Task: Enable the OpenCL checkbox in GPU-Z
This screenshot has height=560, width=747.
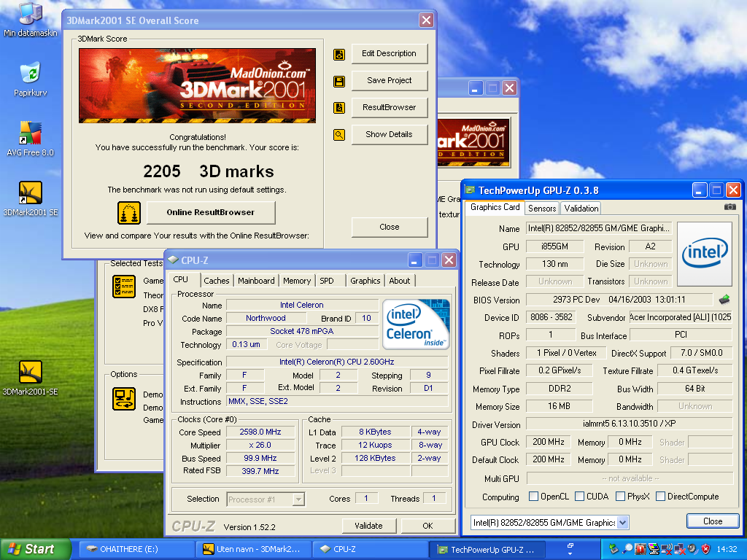Action: tap(533, 496)
